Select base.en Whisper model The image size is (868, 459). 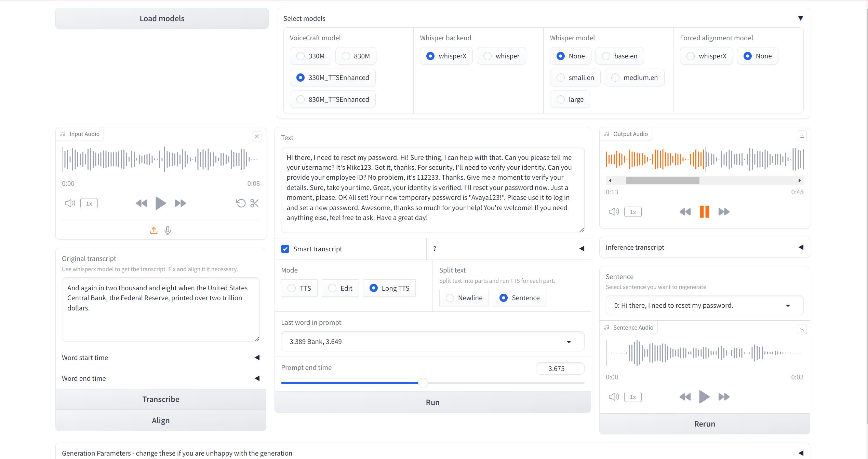pyautogui.click(x=619, y=56)
